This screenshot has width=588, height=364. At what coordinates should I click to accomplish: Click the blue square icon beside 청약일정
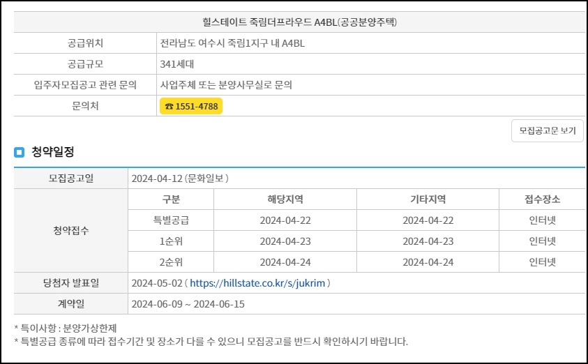point(19,152)
